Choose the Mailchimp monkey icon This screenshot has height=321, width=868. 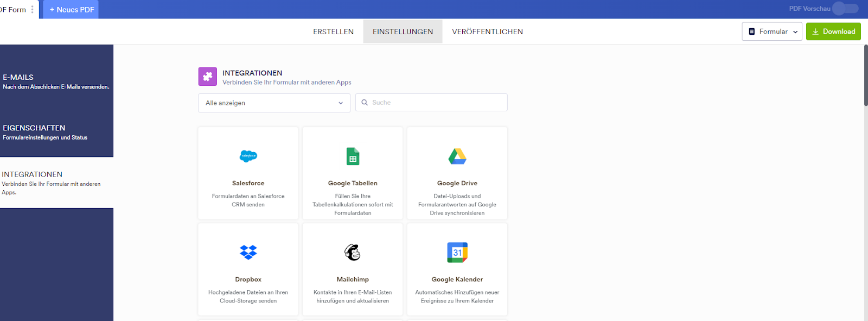pos(353,252)
